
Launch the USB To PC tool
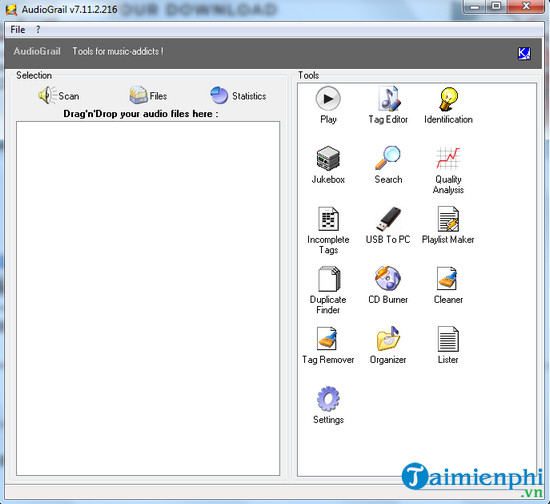(x=388, y=225)
